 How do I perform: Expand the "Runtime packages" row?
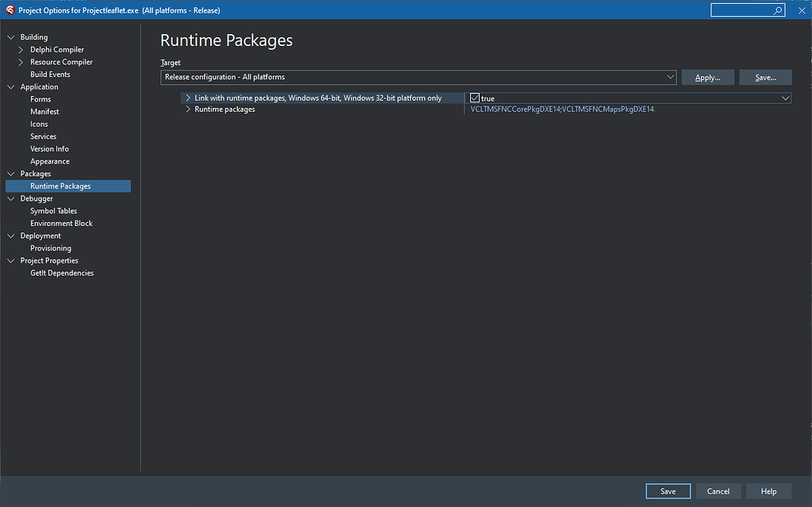pos(187,109)
